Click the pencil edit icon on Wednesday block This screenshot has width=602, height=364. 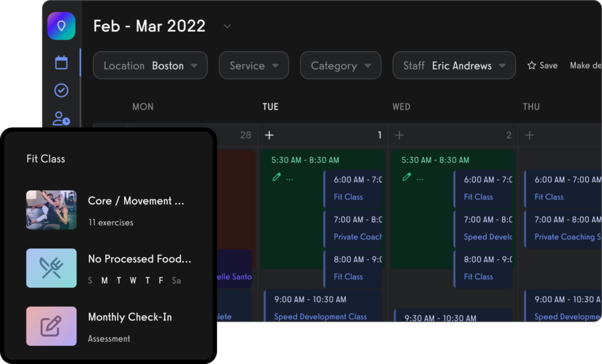coord(406,177)
